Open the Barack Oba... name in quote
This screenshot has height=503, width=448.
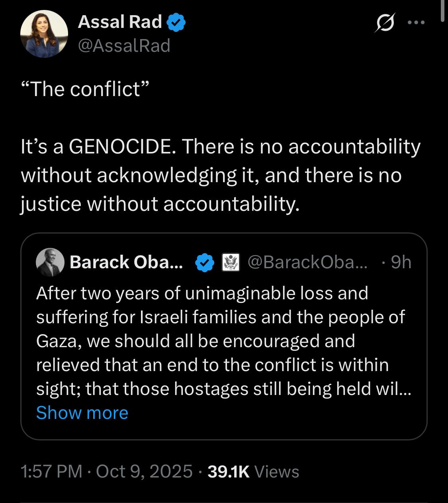pos(126,262)
